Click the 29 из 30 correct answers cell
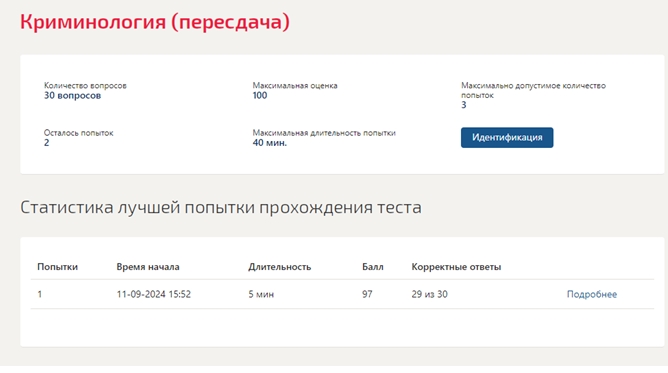The width and height of the screenshot is (668, 373). [x=429, y=294]
